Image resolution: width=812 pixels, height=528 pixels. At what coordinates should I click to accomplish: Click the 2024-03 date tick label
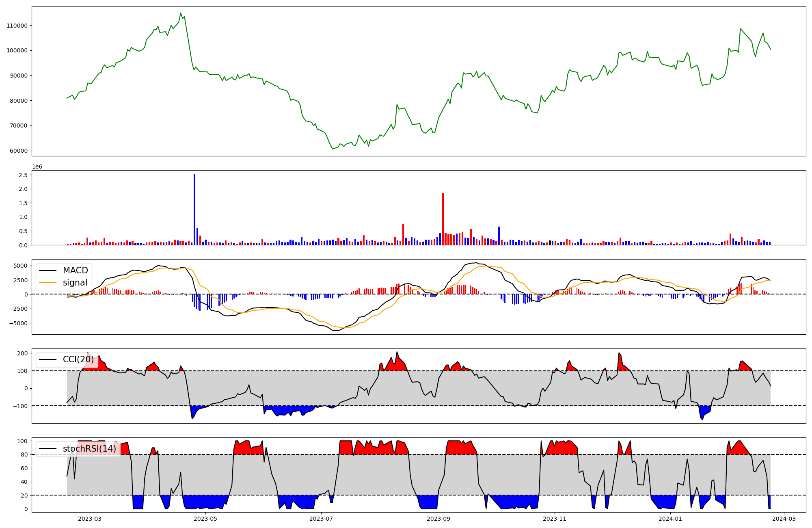pos(784,519)
